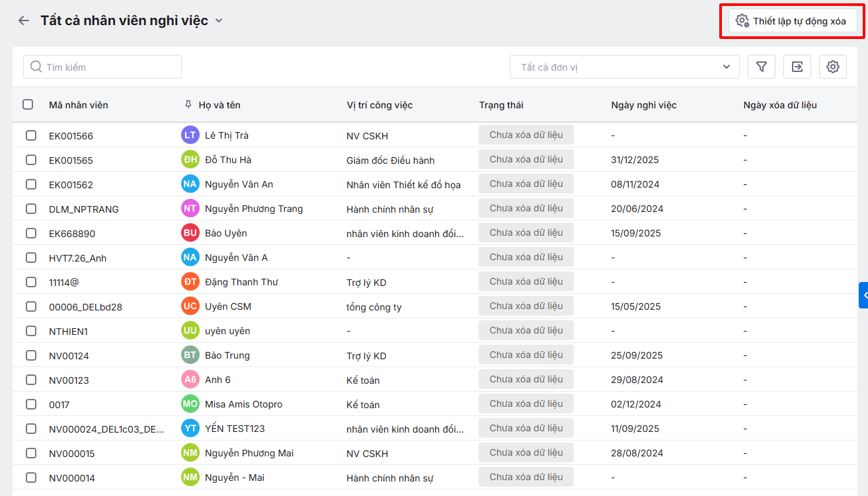Click Thiết lập tự động xóa button
The width and height of the screenshot is (868, 496).
[x=792, y=21]
